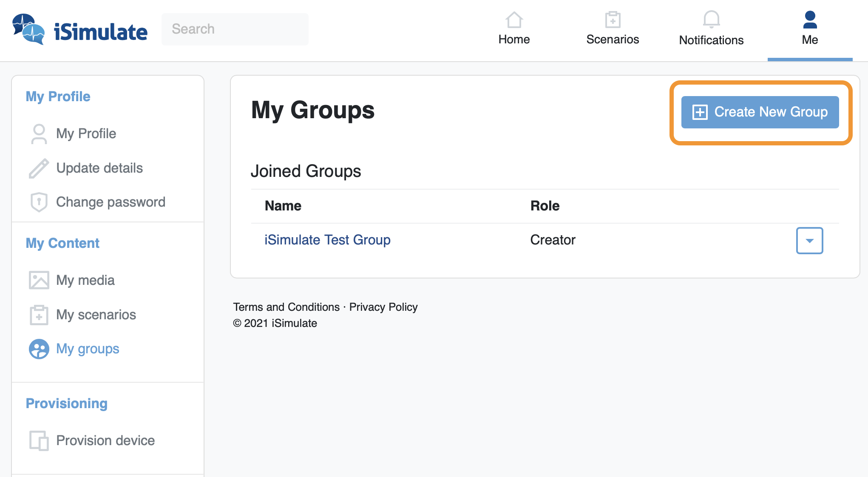
Task: Click the Update details pencil icon
Action: coord(39,168)
